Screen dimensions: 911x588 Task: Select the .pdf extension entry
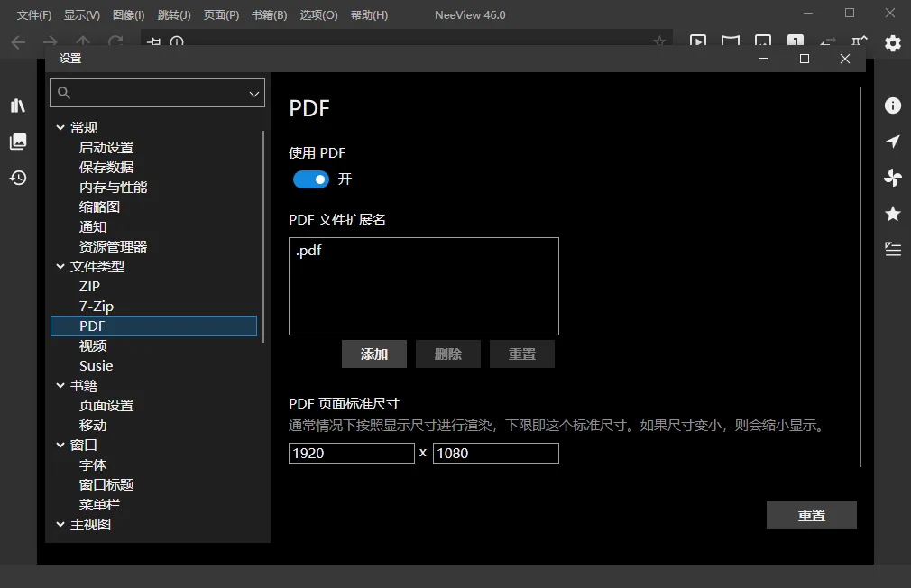308,251
